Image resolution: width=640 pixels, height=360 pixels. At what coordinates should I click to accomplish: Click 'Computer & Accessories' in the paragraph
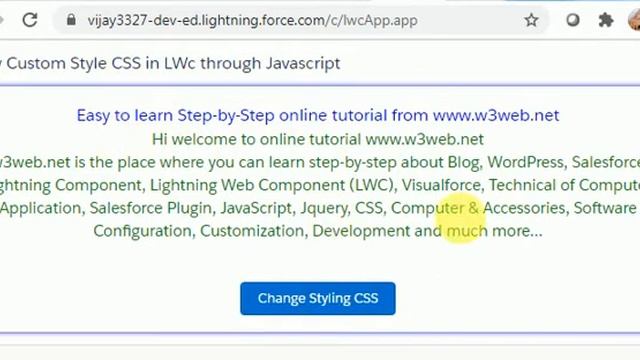pos(478,208)
